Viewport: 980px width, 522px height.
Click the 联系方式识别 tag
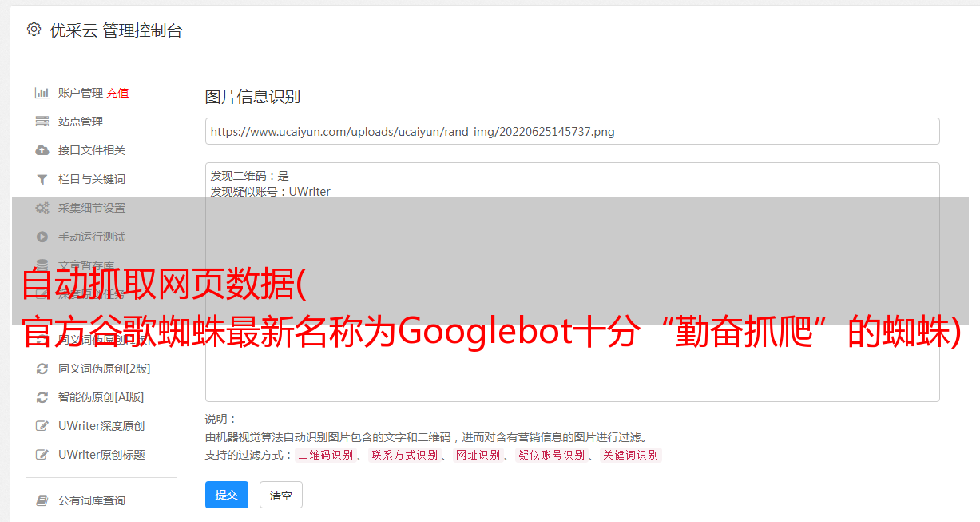(x=404, y=455)
